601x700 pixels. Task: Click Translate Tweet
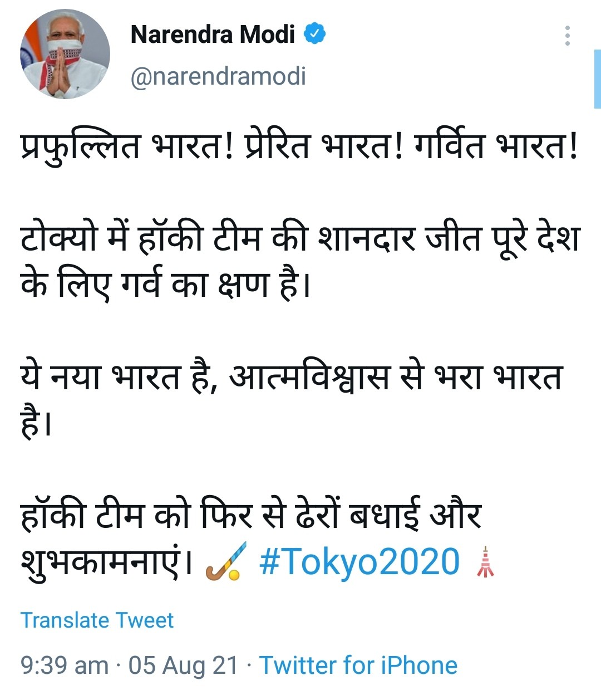pyautogui.click(x=97, y=620)
